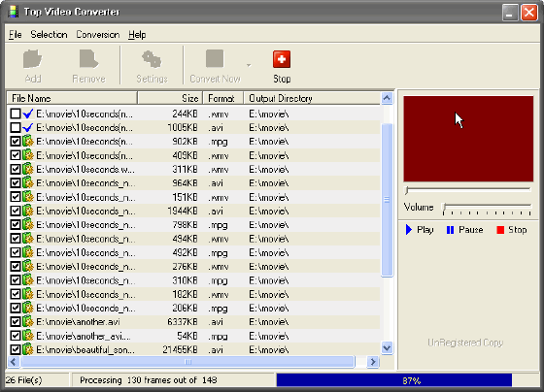Expand the Convert Now dropdown arrow
Viewport: 544px width, 392px height.
coord(249,65)
